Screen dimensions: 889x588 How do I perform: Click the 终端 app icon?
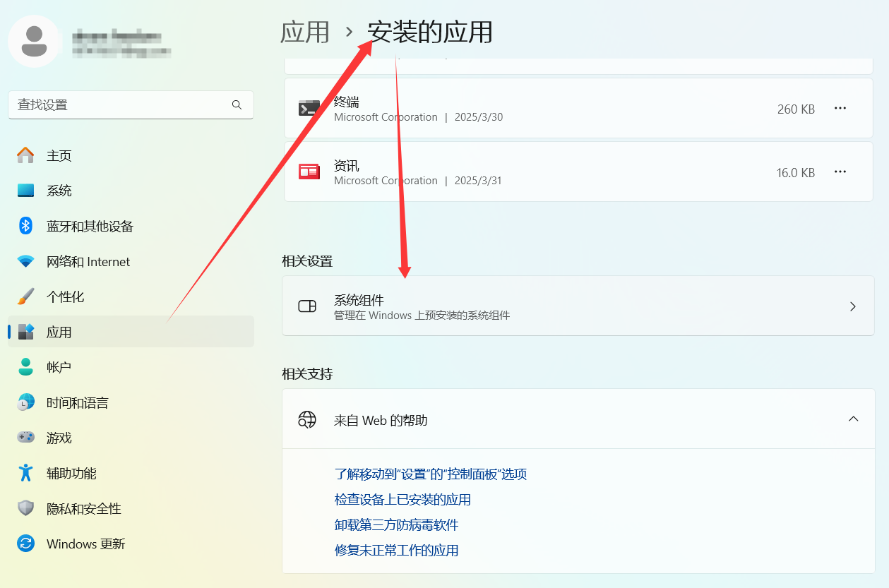[x=309, y=108]
